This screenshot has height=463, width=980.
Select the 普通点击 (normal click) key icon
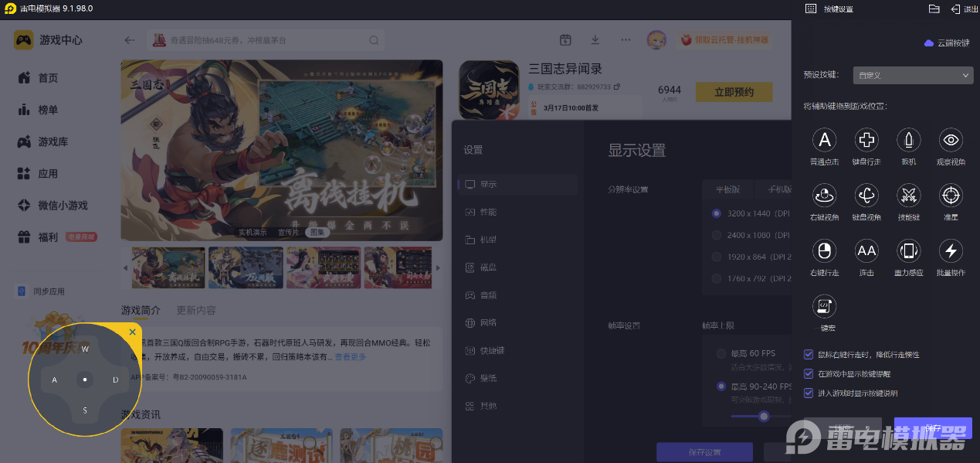tap(825, 140)
